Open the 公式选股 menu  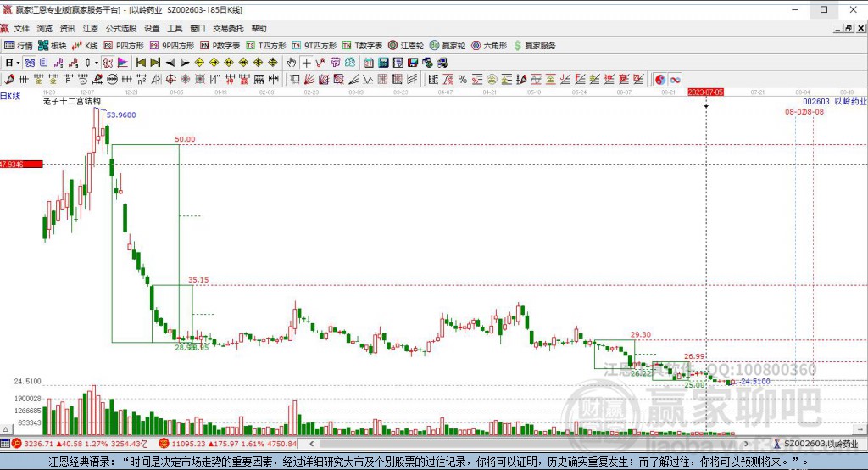pos(120,28)
